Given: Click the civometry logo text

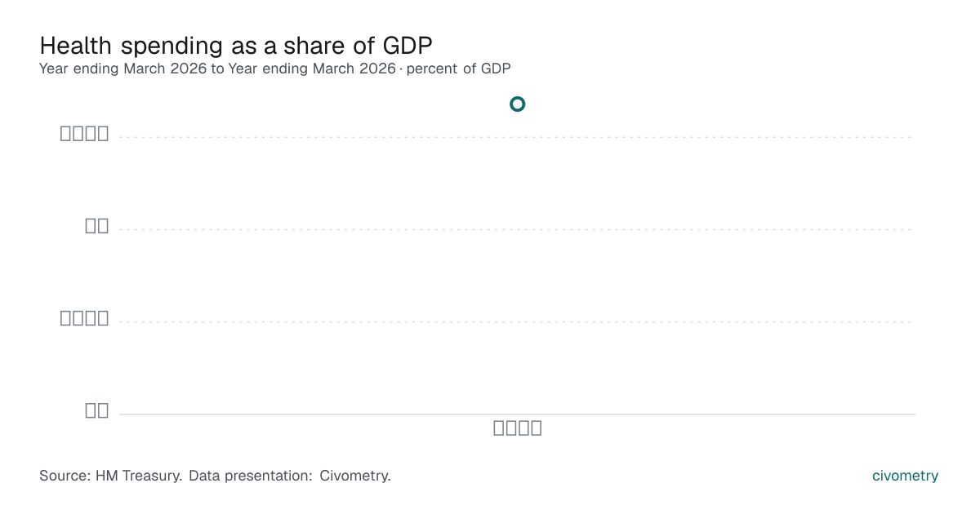Looking at the screenshot, I should click(905, 476).
